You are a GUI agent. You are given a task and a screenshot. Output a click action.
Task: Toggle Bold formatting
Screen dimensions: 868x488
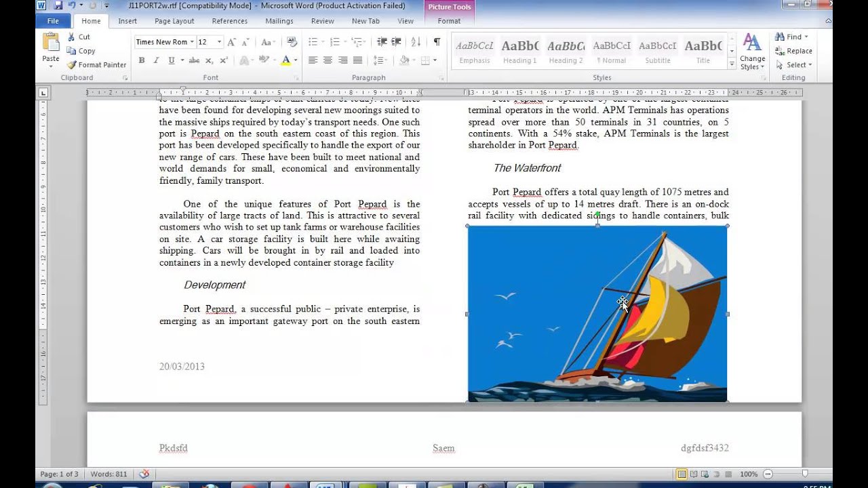pyautogui.click(x=142, y=60)
